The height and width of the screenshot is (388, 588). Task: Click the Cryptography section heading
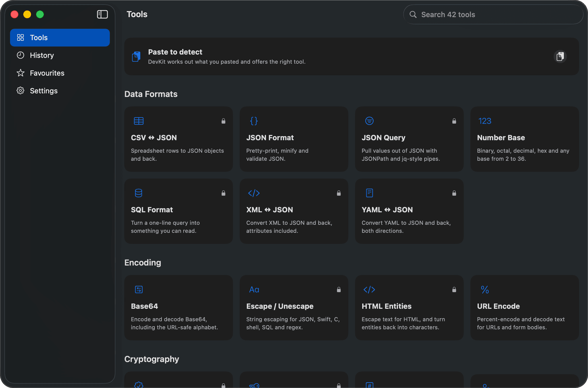(x=152, y=359)
